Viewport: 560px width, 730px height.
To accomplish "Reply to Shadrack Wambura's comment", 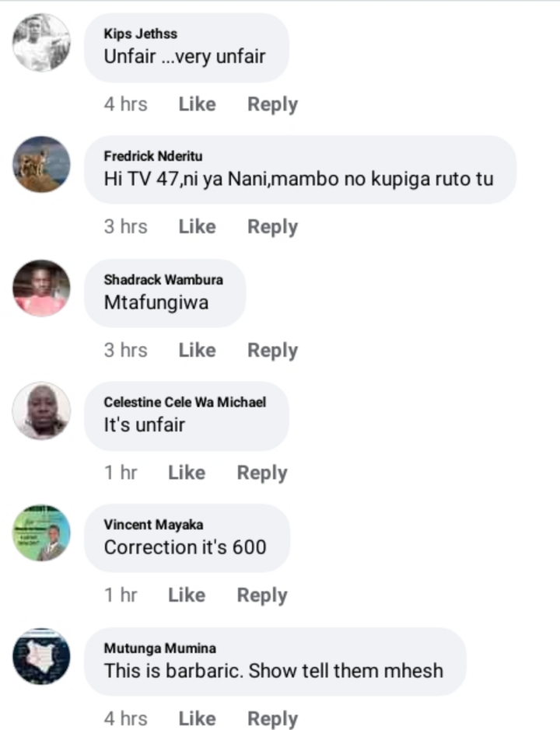I will click(x=272, y=350).
